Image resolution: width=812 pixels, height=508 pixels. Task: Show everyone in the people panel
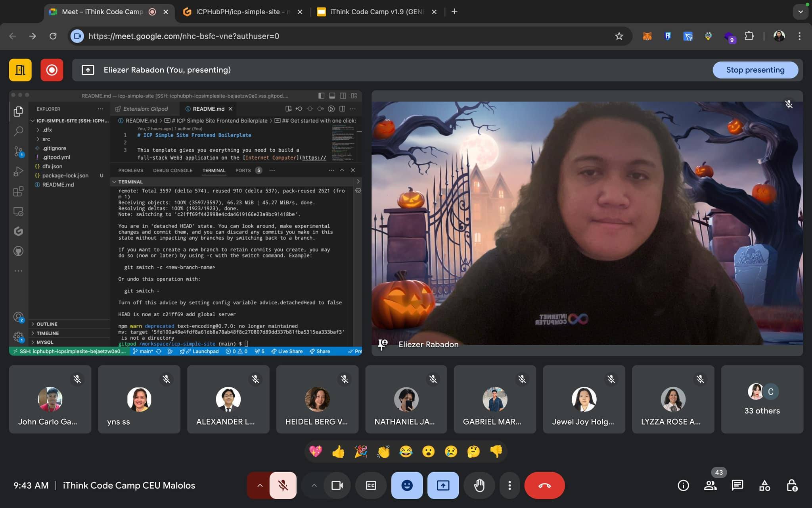[x=710, y=485]
